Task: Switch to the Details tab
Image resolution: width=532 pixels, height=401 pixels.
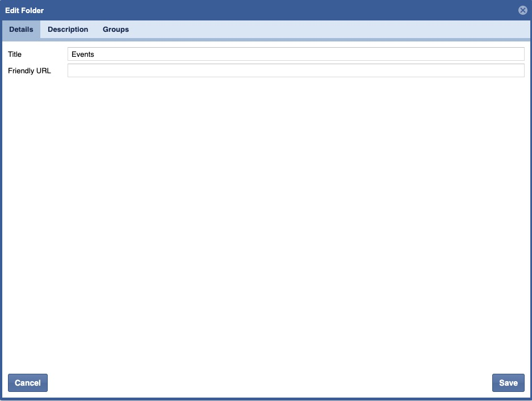Action: click(x=21, y=30)
